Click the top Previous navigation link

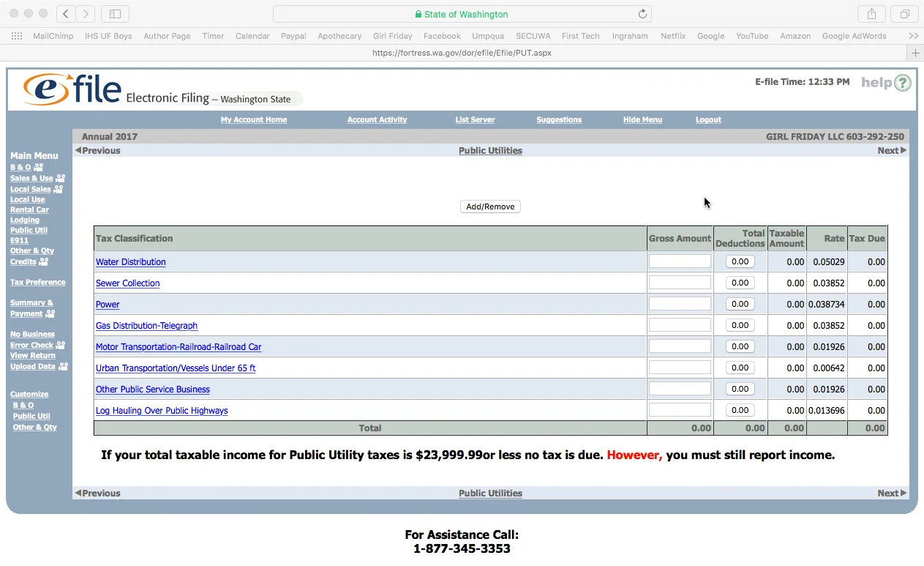pos(97,150)
